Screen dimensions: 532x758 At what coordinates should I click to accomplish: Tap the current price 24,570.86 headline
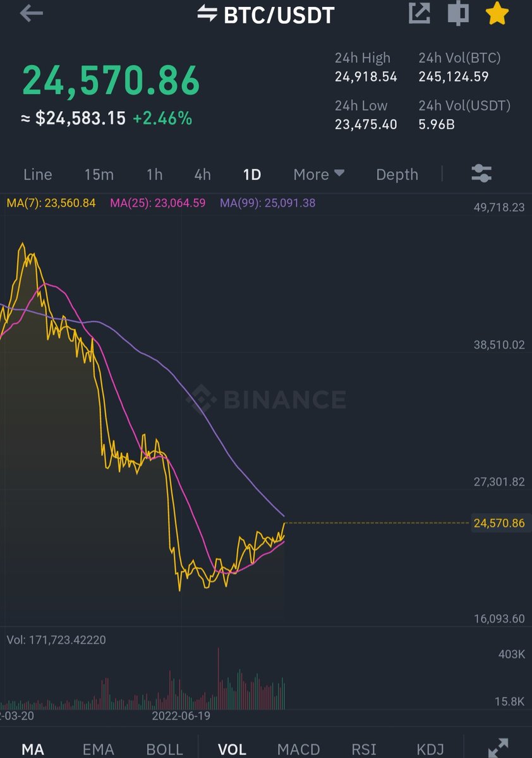coord(111,80)
